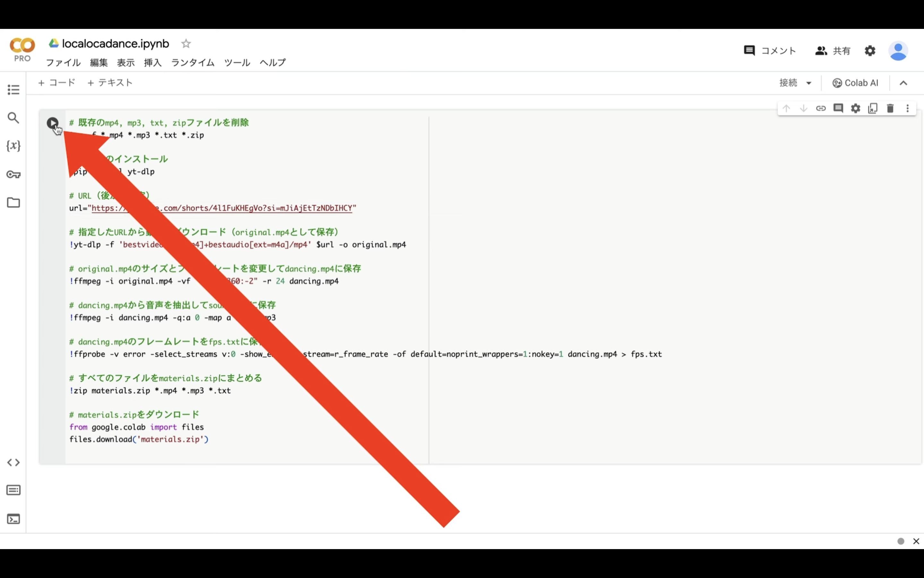Open code snippets panel
This screenshot has width=924, height=578.
click(x=13, y=462)
